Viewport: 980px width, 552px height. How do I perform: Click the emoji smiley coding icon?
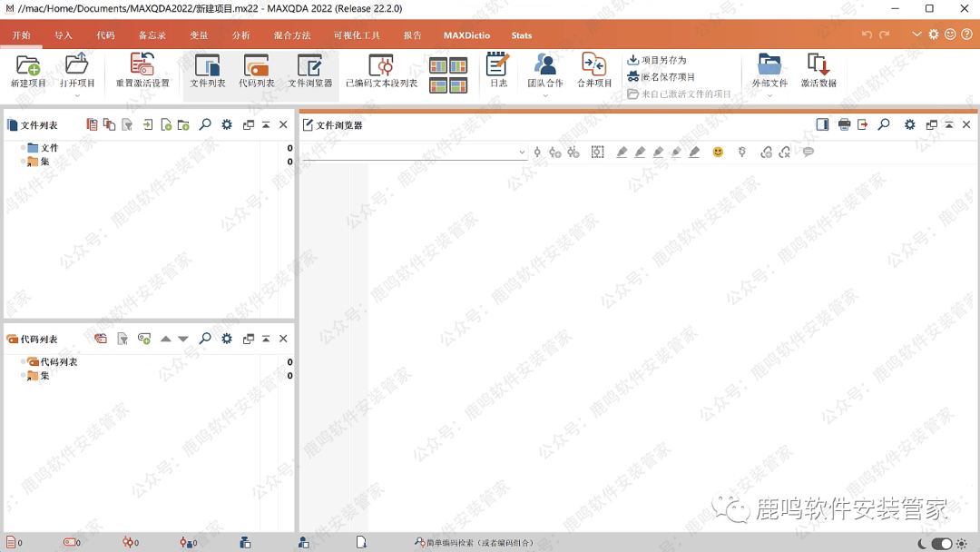pyautogui.click(x=718, y=152)
